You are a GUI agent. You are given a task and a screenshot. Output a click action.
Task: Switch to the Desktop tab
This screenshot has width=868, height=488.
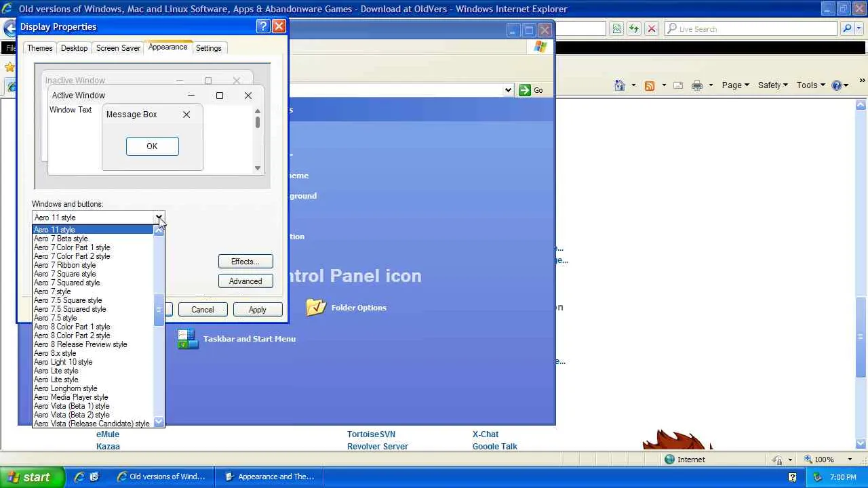74,48
